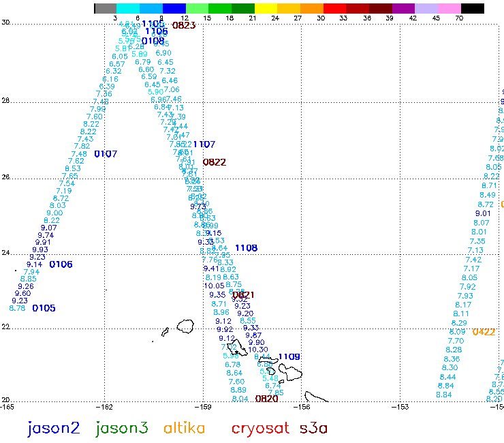Viewport: 504px width, 443px height.
Task: Pick the yellow swatch in the color bar
Action: click(x=266, y=8)
